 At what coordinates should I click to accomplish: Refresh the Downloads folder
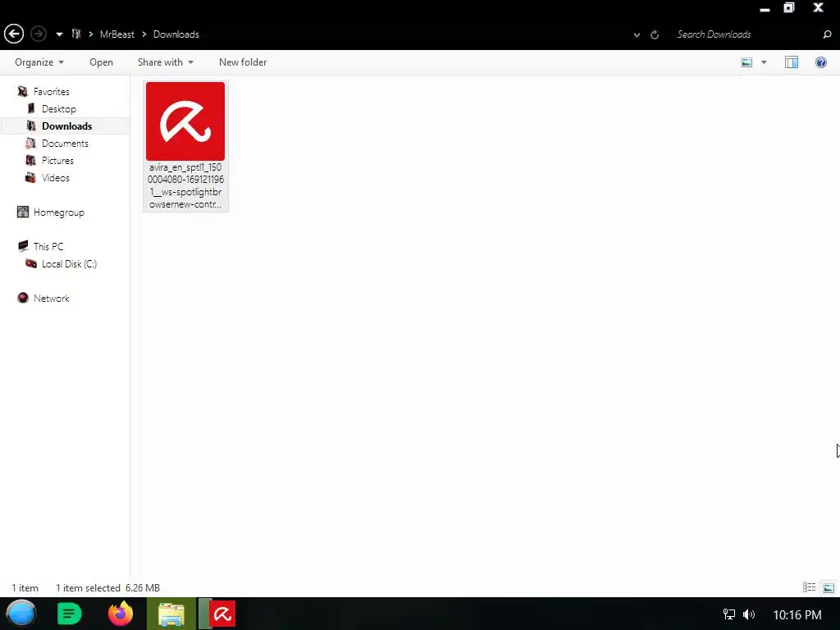point(655,34)
